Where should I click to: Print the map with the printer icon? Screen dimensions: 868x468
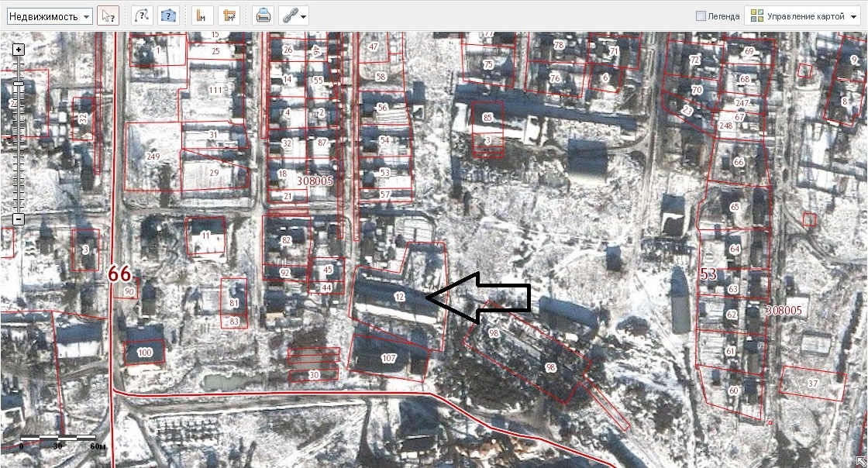(x=263, y=16)
